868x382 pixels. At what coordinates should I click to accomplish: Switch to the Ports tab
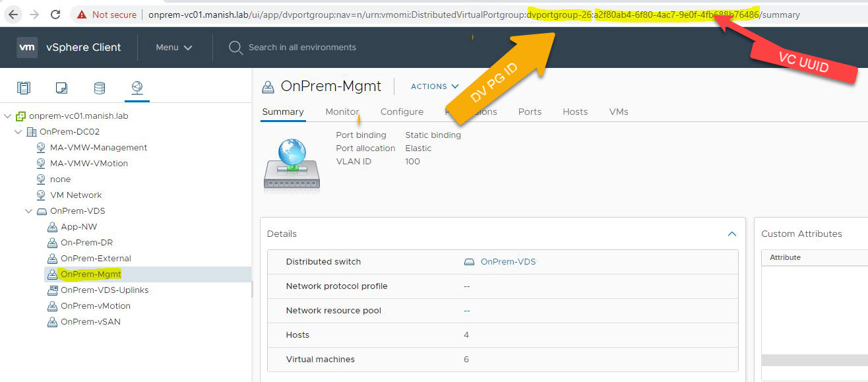(530, 111)
